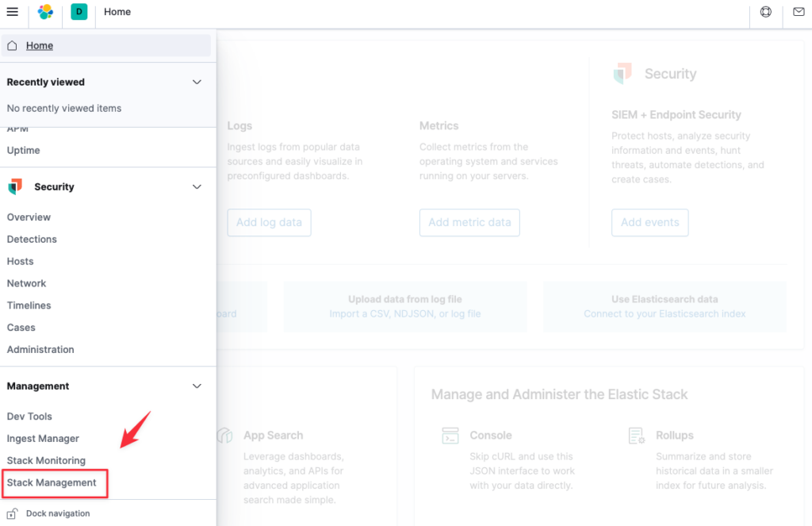Click Dock navigation
Viewport: 812px width, 526px height.
coord(58,513)
